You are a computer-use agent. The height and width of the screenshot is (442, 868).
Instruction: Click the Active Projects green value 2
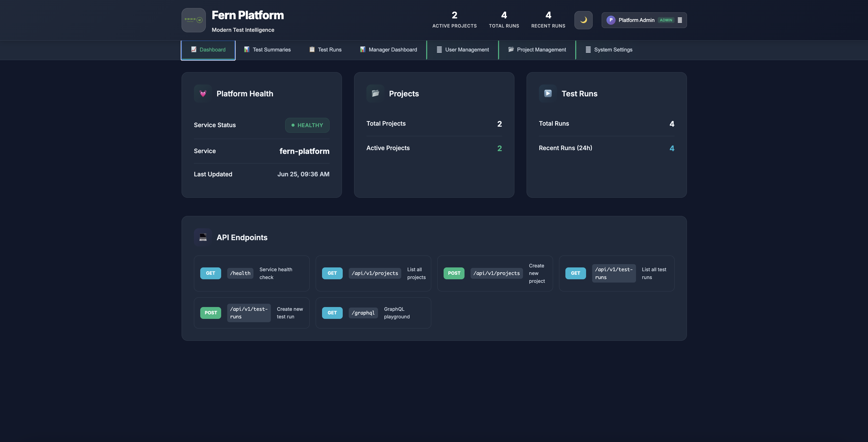pyautogui.click(x=499, y=148)
